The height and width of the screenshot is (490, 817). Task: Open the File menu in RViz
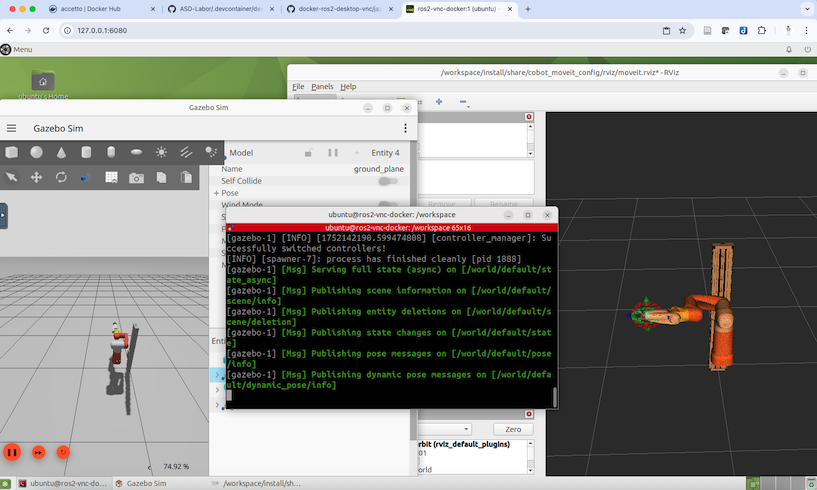[298, 87]
